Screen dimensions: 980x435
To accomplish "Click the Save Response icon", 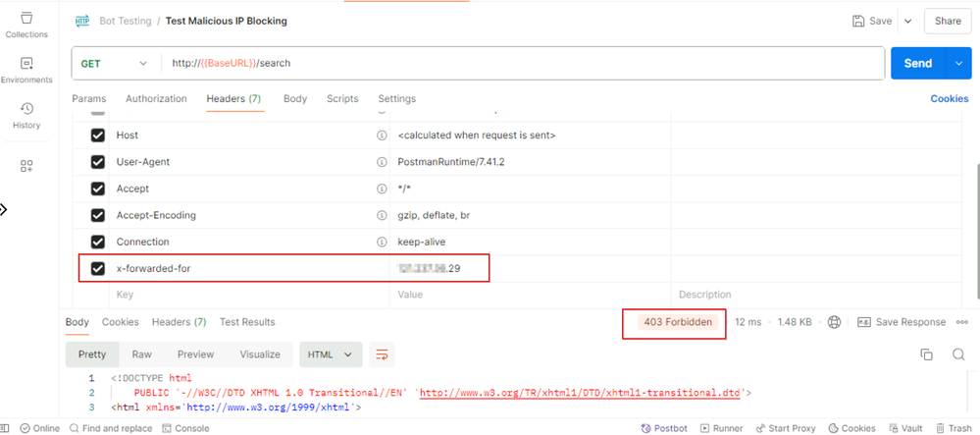I will tap(863, 322).
